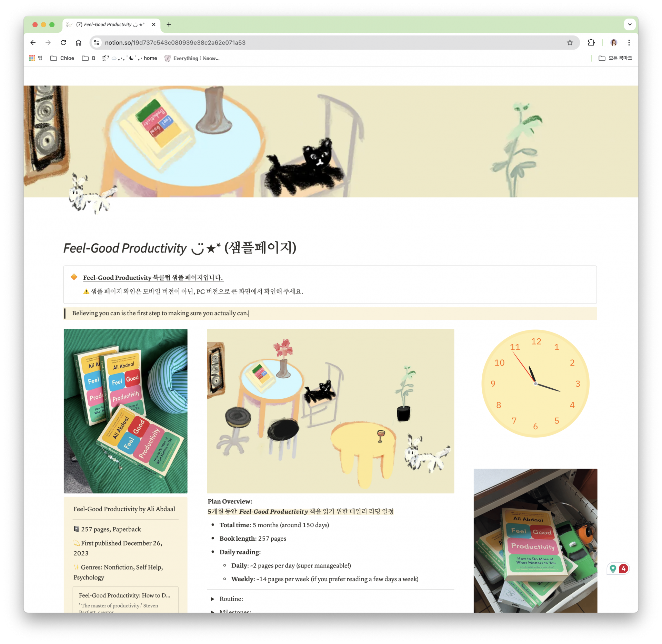Click the yellow analog clock widget
The image size is (662, 644).
(x=535, y=384)
